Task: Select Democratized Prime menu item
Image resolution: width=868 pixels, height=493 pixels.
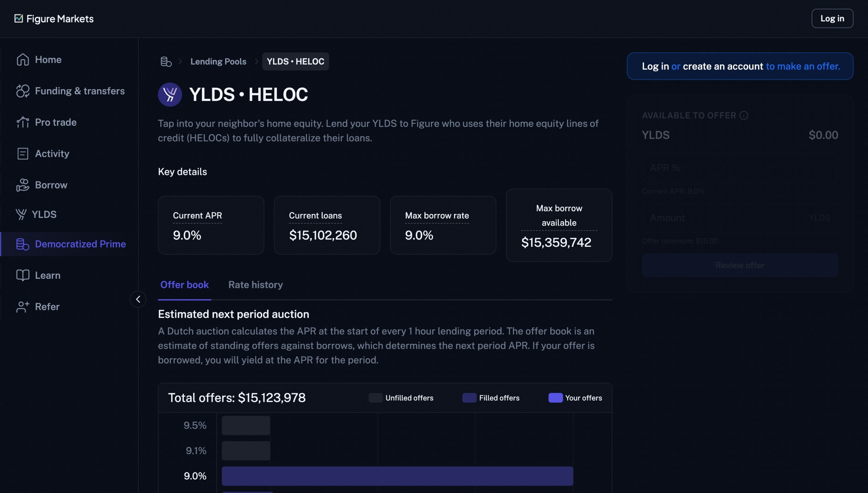Action: (x=80, y=244)
